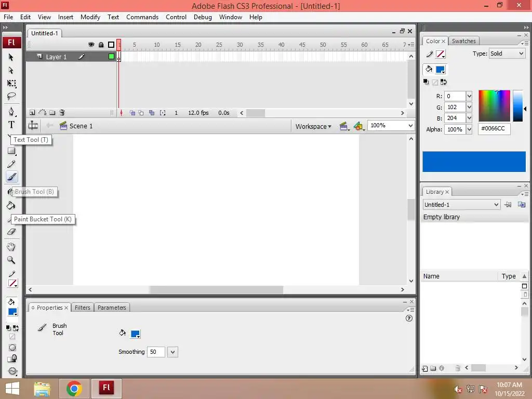Open the Commands menu
Screen dimensions: 532x399
tap(142, 17)
